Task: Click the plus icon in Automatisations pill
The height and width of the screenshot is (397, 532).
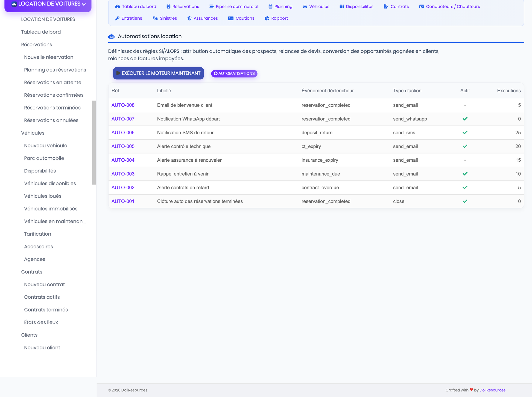Action: click(216, 73)
